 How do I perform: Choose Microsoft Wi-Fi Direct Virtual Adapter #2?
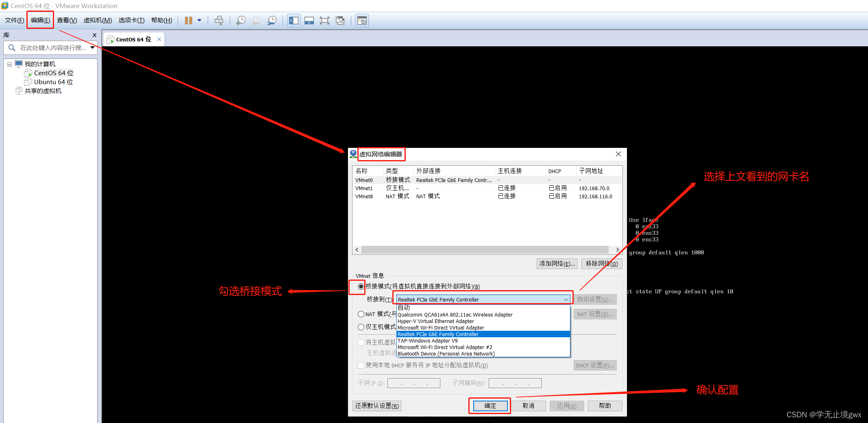(x=483, y=347)
